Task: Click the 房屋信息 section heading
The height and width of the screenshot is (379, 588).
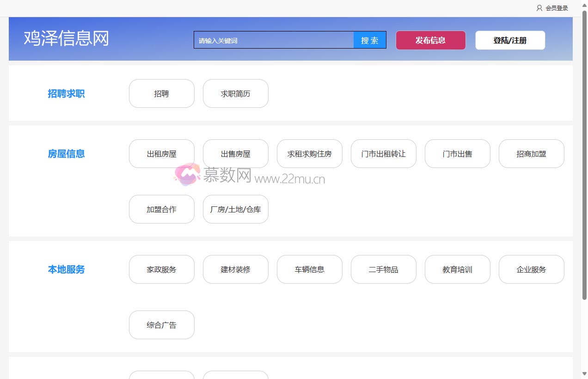Action: (x=66, y=154)
